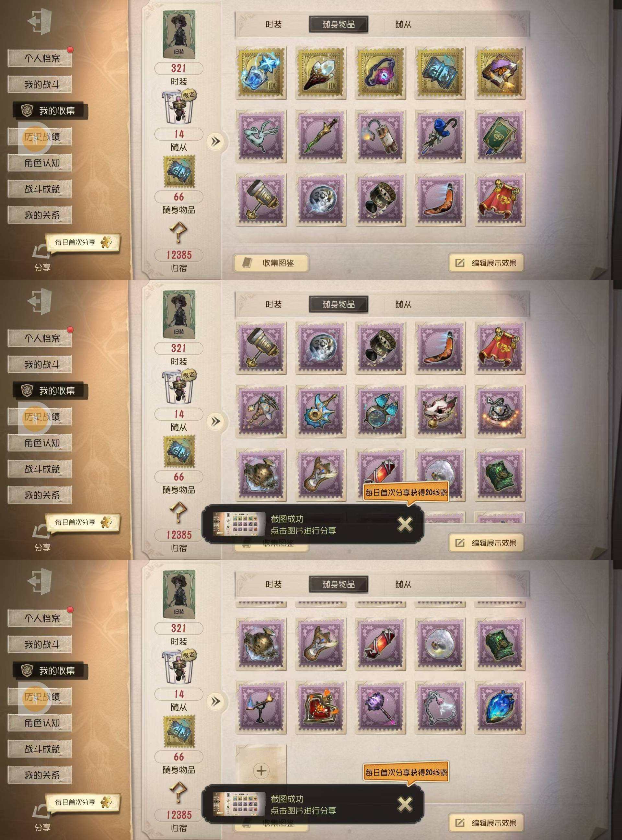Image resolution: width=622 pixels, height=840 pixels.
Task: Select the gold-framed blue star wand
Action: coord(260,73)
